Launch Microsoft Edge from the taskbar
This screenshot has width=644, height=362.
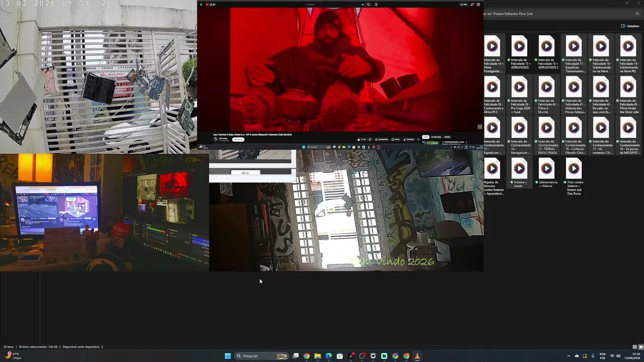(329, 356)
